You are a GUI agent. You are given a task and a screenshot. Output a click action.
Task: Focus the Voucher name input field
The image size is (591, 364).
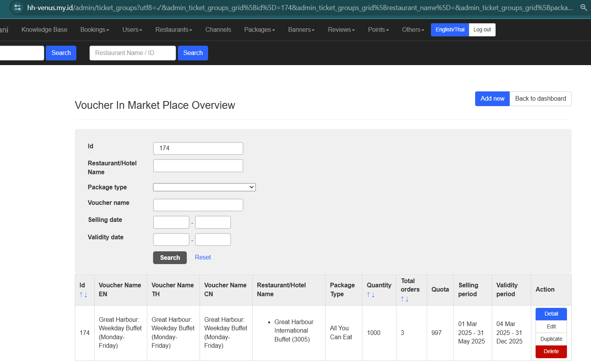[x=198, y=205]
